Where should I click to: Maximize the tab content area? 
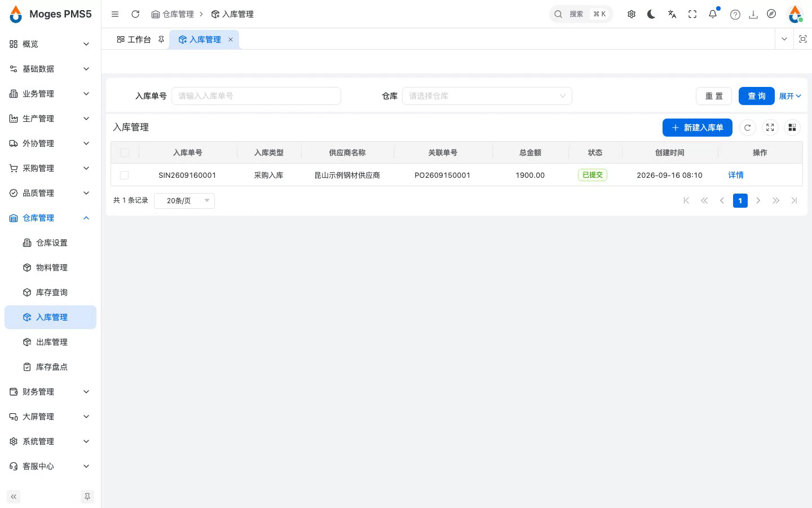tap(803, 39)
